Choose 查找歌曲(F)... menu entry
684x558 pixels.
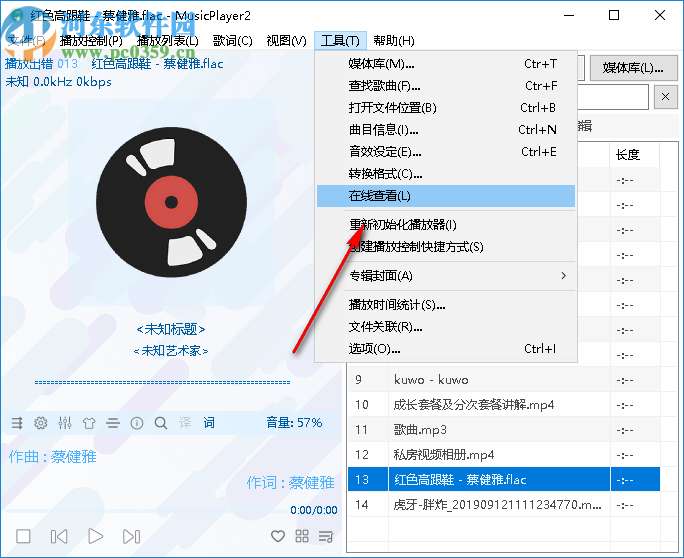(x=446, y=86)
